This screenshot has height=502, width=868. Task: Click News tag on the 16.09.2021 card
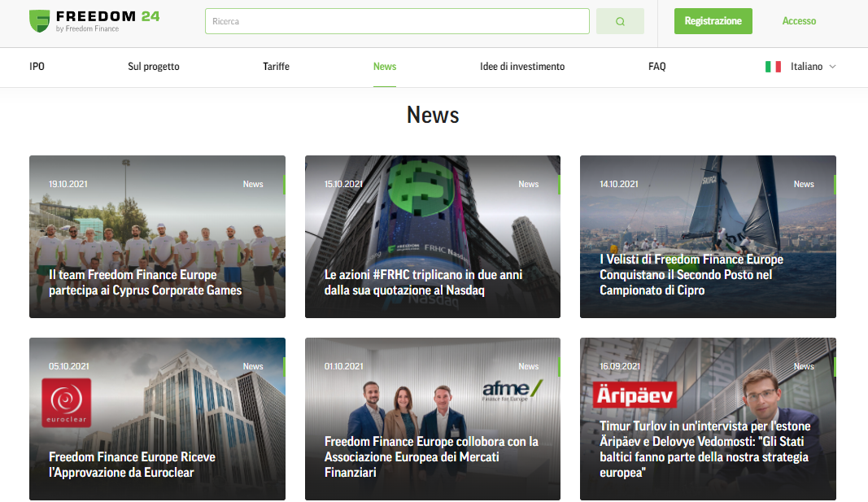pyautogui.click(x=804, y=366)
